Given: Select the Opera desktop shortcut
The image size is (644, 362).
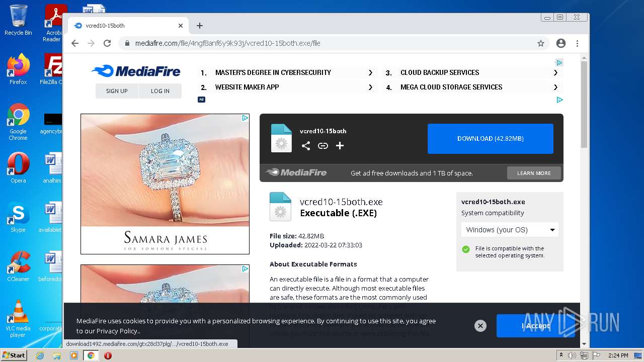Looking at the screenshot, I should 18,168.
